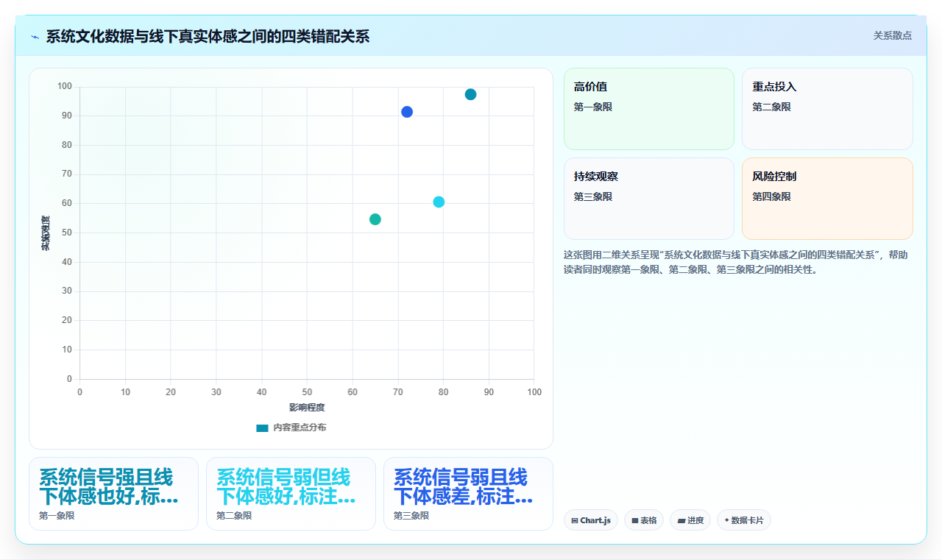Open the 系统信号强且线下体感也好 card
942x560 pixels.
pyautogui.click(x=113, y=494)
